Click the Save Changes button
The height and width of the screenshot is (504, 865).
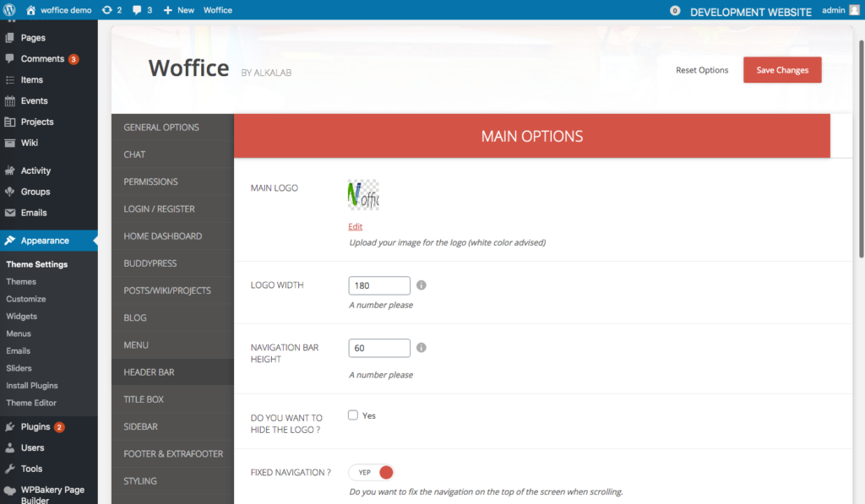[782, 70]
